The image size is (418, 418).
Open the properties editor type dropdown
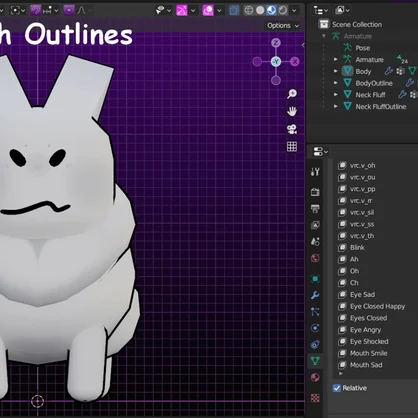pyautogui.click(x=321, y=152)
